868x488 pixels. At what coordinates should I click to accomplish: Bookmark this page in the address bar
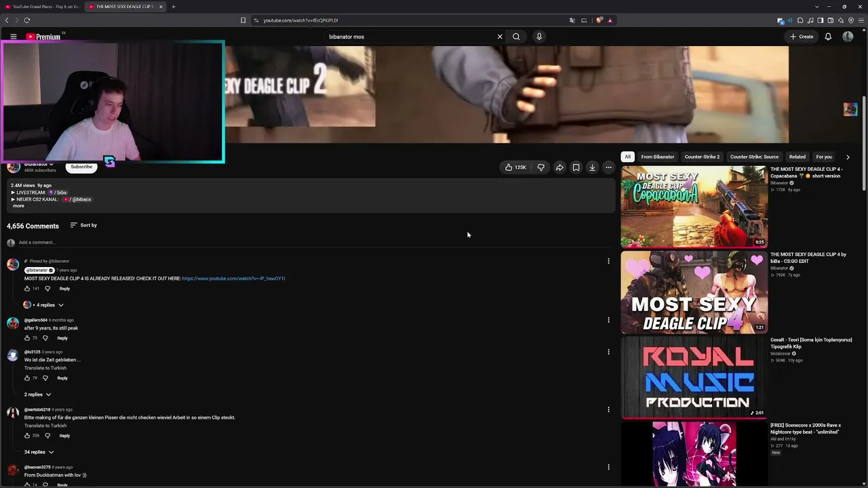243,20
